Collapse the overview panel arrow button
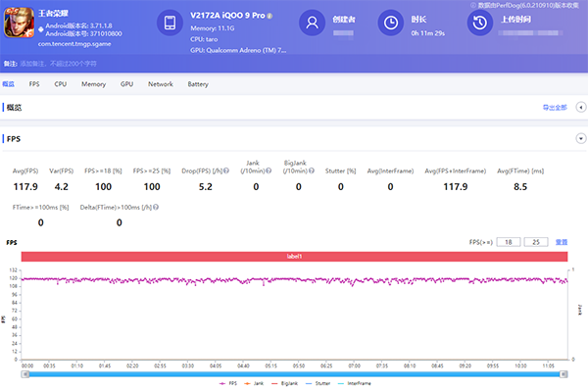588x388 pixels. [x=581, y=108]
